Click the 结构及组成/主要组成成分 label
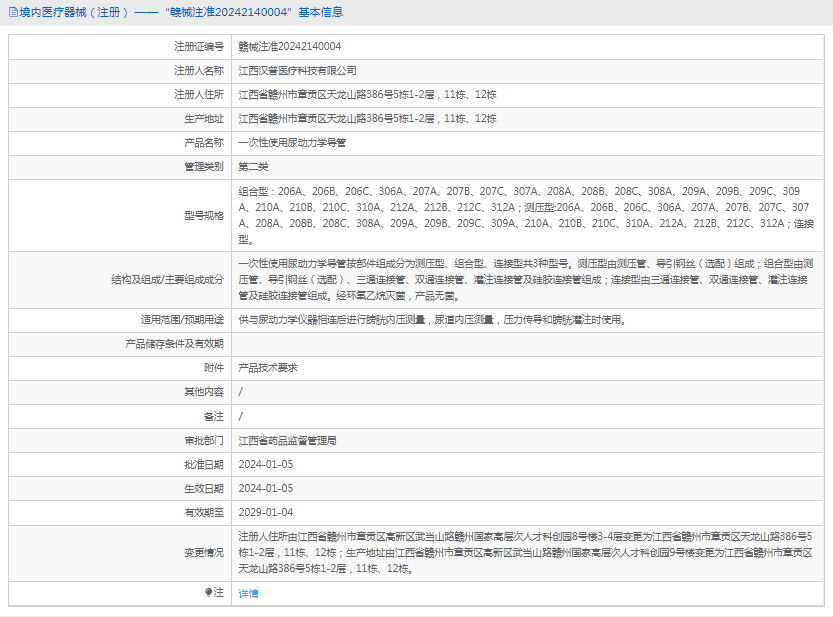 coord(167,280)
